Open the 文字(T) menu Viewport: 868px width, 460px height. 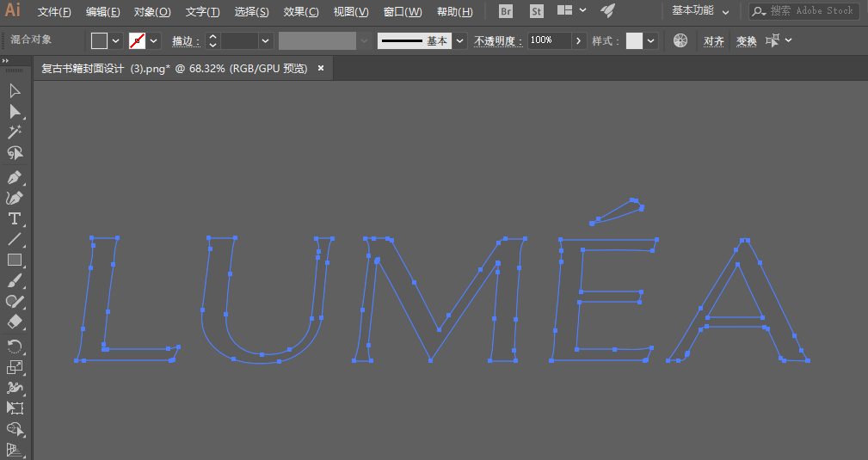pyautogui.click(x=203, y=12)
